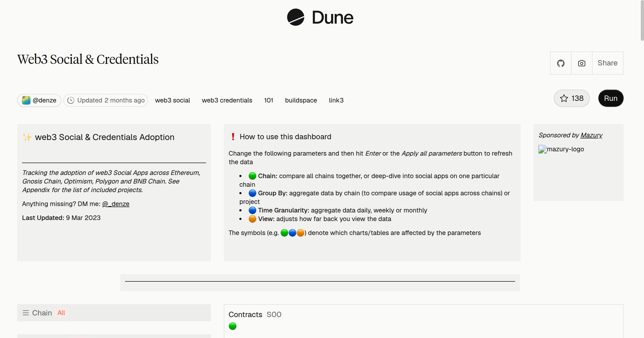Click the Chain parameter list icon
This screenshot has height=338, width=644.
tap(26, 313)
